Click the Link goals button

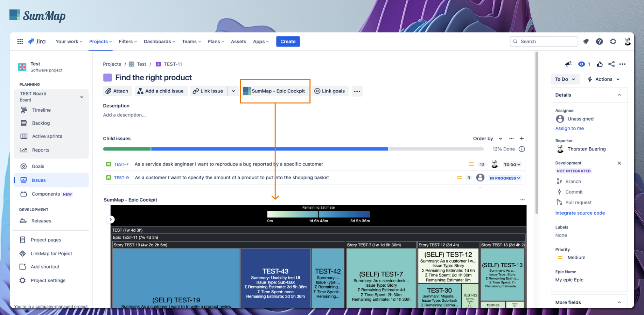point(330,91)
